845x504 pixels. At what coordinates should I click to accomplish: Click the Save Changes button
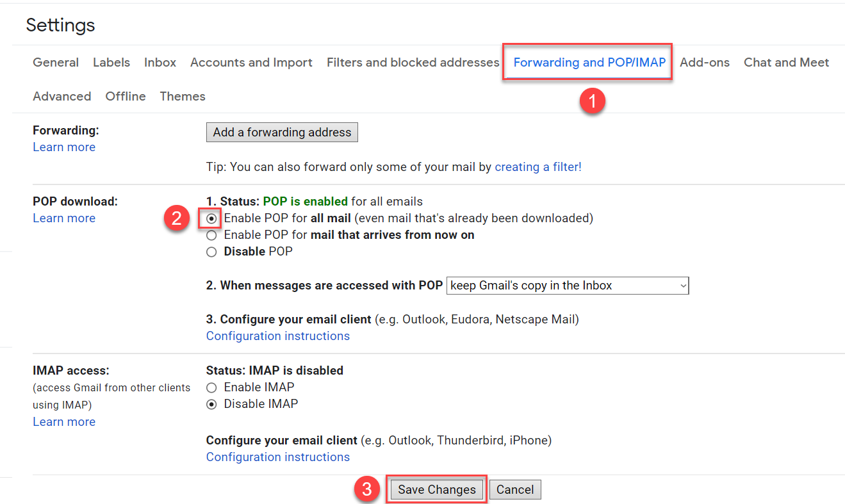click(x=436, y=490)
